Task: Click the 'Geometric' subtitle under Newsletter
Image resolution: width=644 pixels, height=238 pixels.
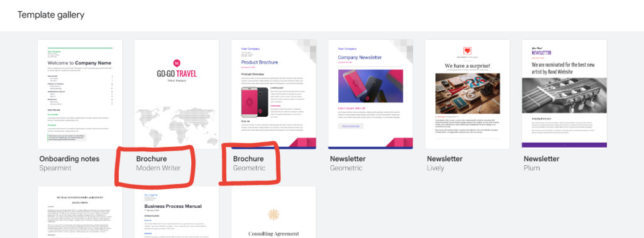Action: (347, 168)
